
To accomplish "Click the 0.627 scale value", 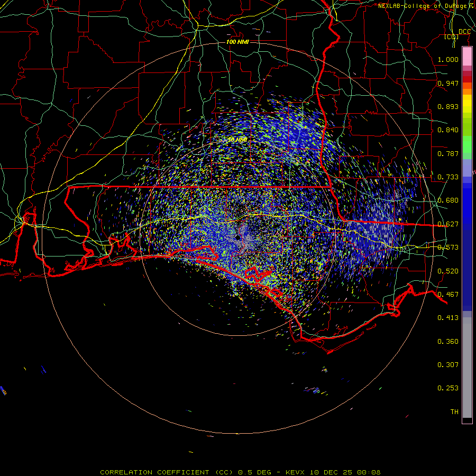I will (448, 224).
